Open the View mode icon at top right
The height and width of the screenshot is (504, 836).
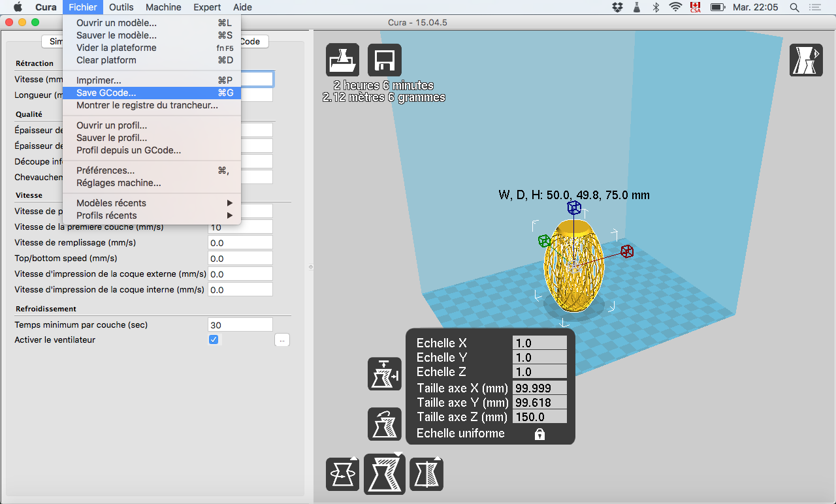click(x=806, y=60)
